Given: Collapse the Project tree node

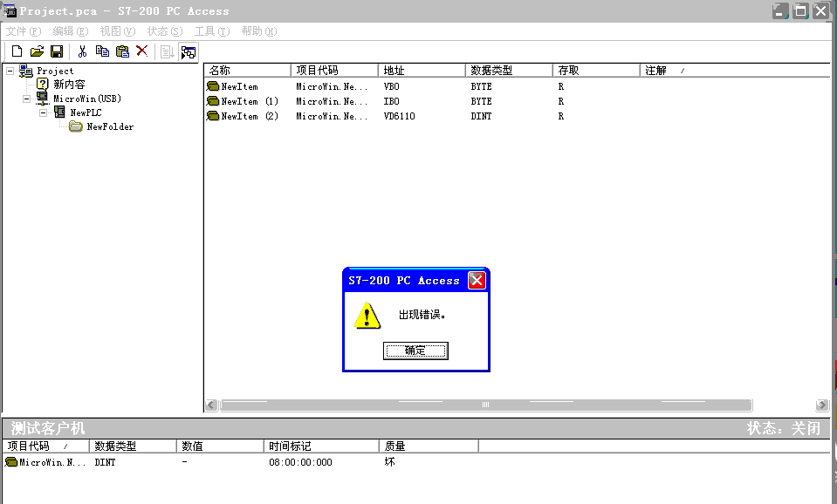Looking at the screenshot, I should coord(10,71).
